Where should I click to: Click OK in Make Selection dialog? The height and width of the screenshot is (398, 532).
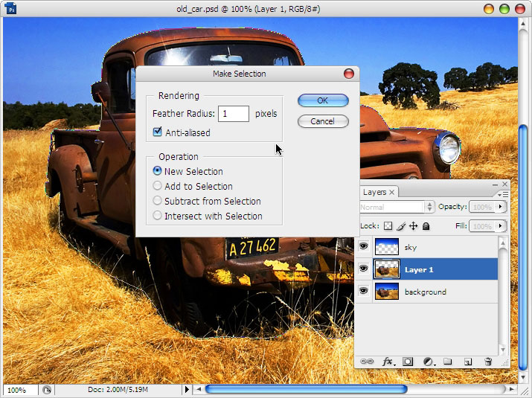pyautogui.click(x=323, y=100)
